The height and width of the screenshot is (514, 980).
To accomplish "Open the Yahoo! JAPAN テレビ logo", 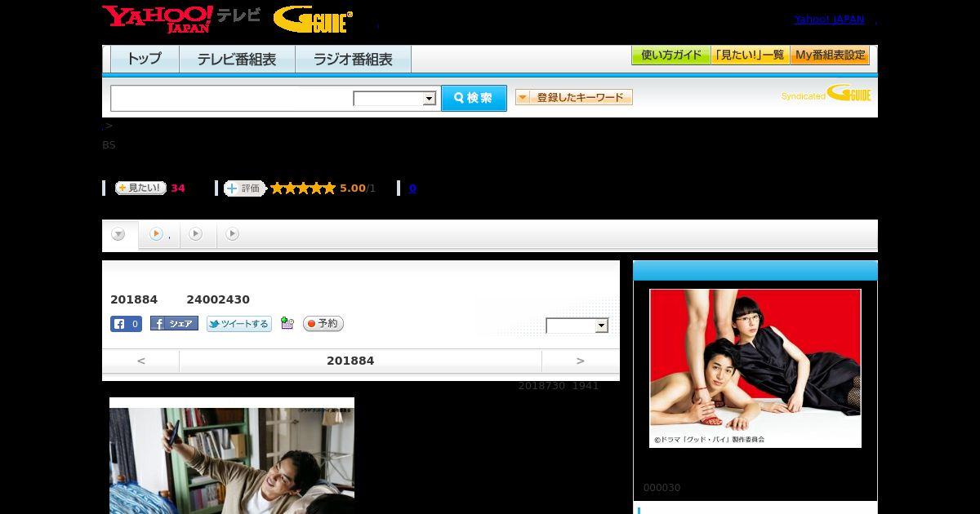I will (181, 19).
